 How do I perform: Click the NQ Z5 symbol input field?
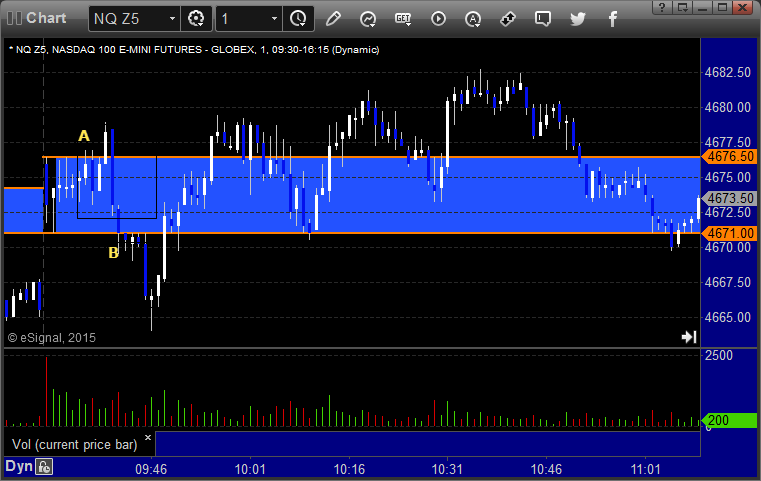pyautogui.click(x=128, y=19)
